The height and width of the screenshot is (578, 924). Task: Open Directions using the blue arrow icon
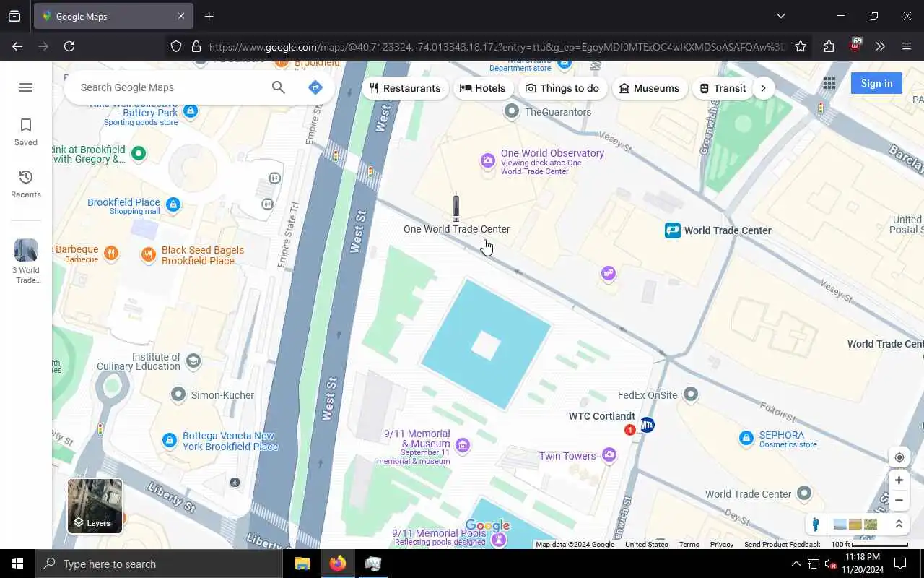pyautogui.click(x=315, y=87)
